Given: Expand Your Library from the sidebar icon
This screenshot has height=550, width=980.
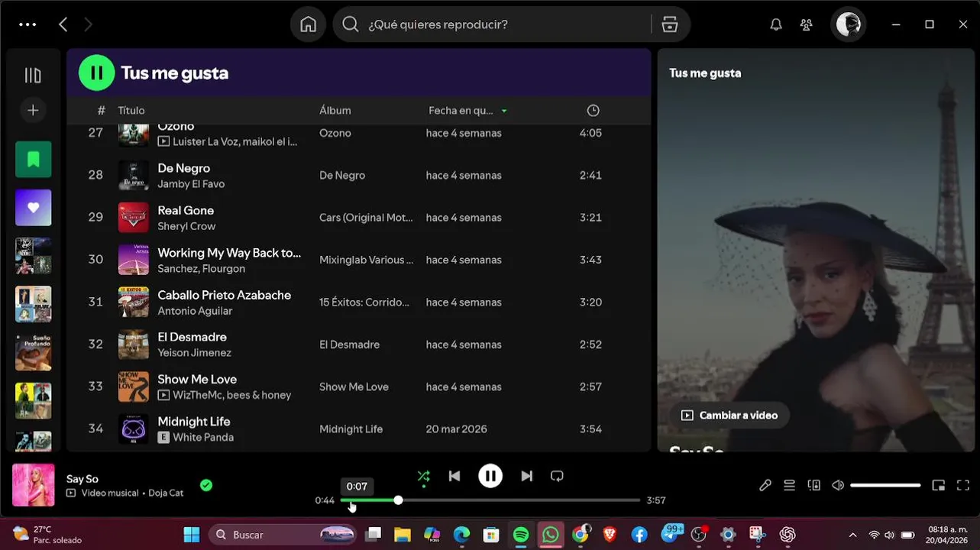Looking at the screenshot, I should (x=33, y=75).
